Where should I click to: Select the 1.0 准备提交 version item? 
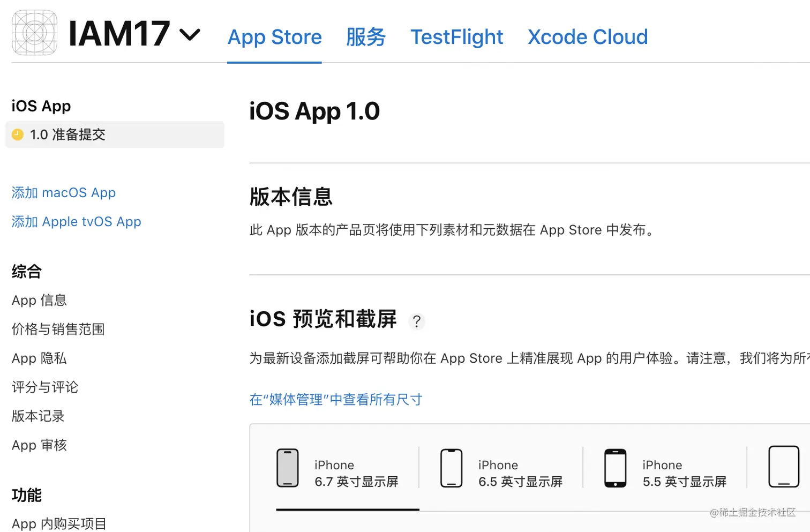tap(115, 134)
